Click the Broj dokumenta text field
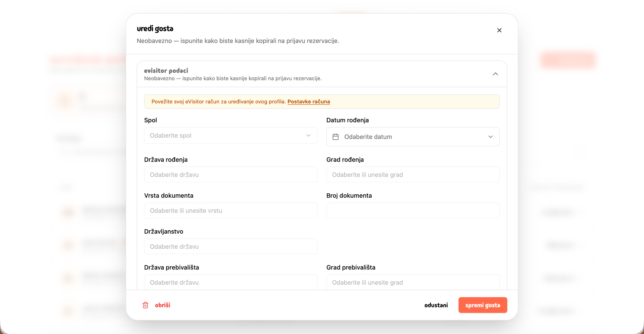 point(413,210)
